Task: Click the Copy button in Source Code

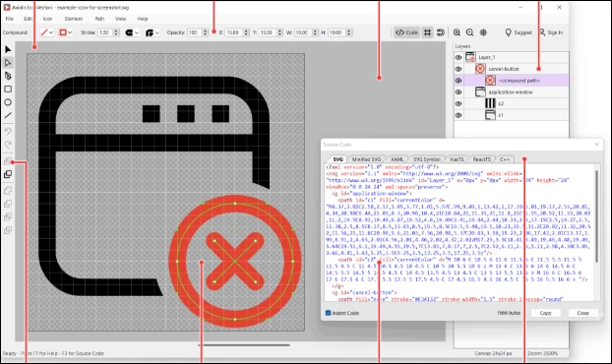Action: coord(546,313)
